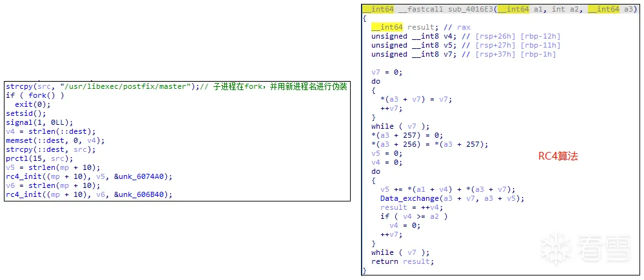The image size is (644, 280).
Task: Click the "[rsp+26h] [rbp-12h]" comment
Action: pyautogui.click(x=512, y=36)
